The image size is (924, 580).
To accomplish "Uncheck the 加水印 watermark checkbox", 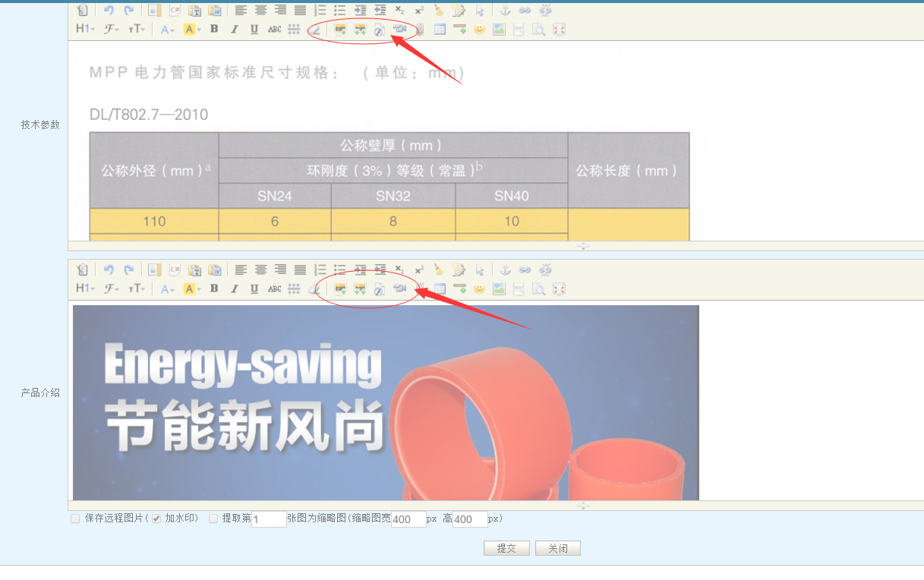I will coord(156,519).
